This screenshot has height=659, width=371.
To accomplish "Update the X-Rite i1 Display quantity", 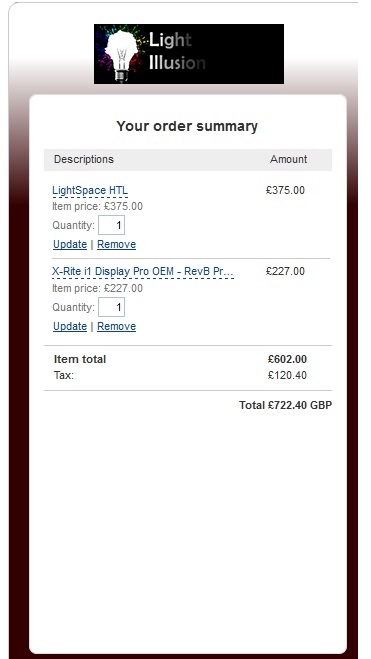I will click(70, 326).
